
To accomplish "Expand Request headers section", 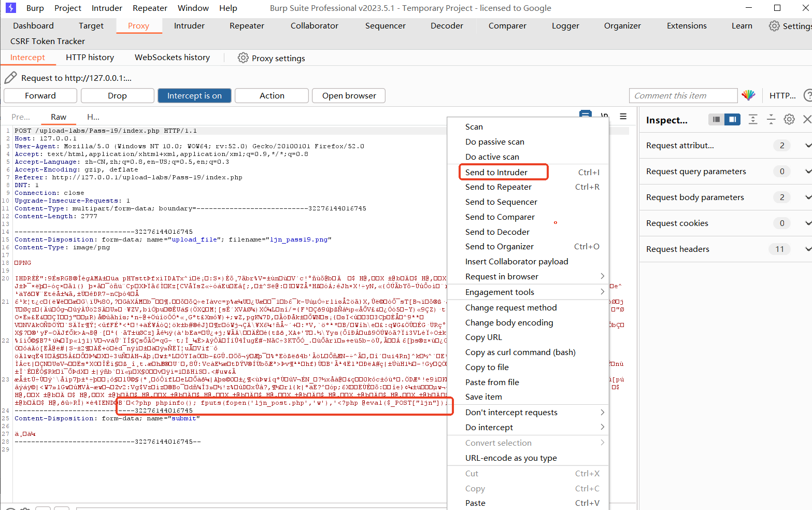I will click(x=725, y=249).
